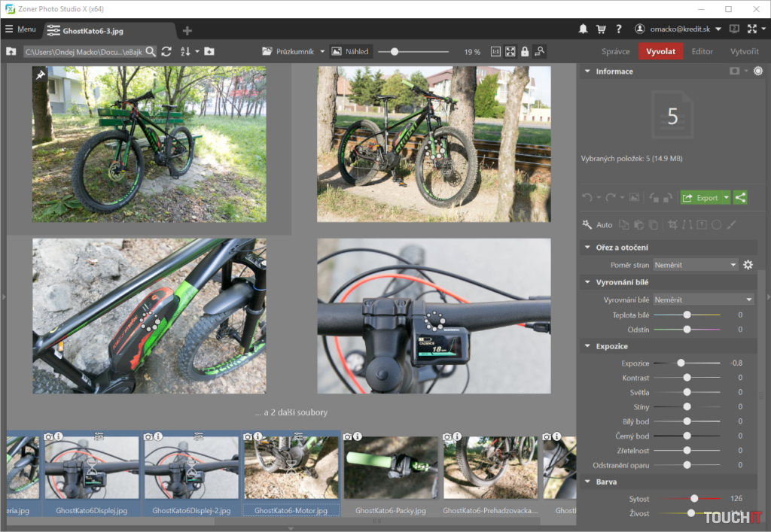Viewport: 771px width, 532px height.
Task: Collapse the Expozice section
Action: [587, 346]
